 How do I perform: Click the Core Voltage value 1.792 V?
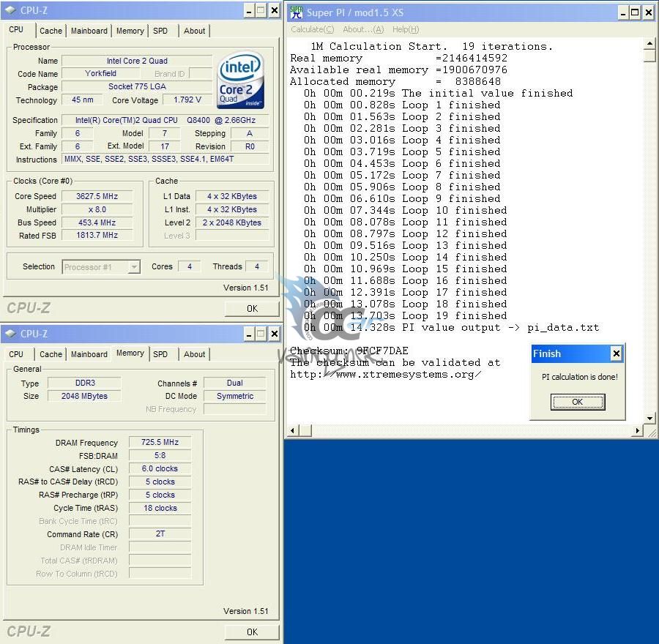pyautogui.click(x=187, y=100)
